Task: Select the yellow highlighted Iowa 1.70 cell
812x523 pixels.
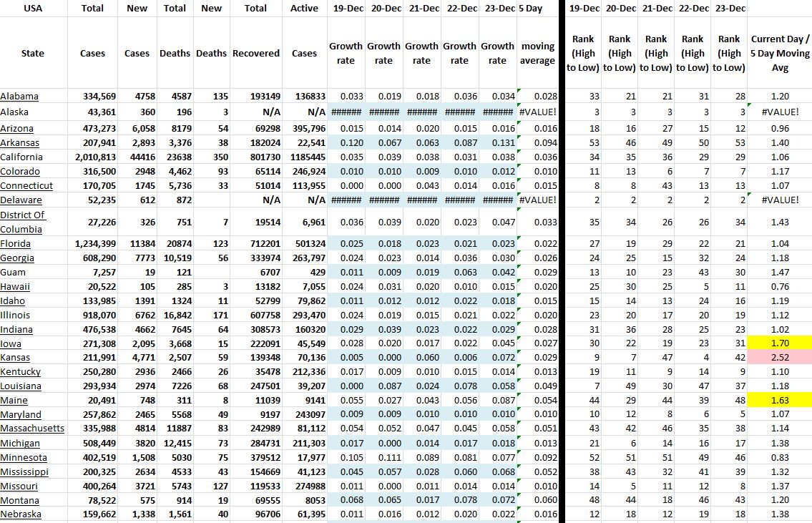Action: click(x=779, y=343)
